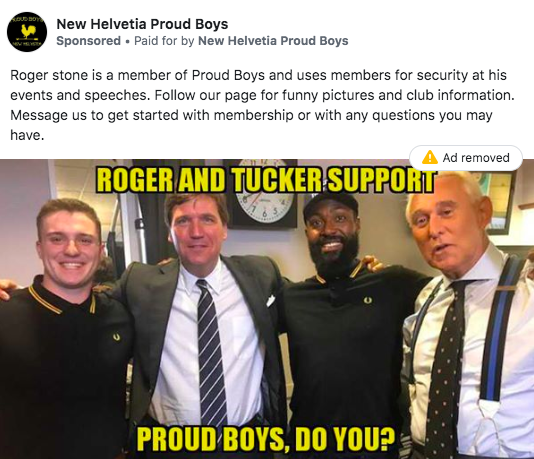The image size is (534, 459).
Task: Click the PROUD BOYS, DO YOU? caption
Action: [x=266, y=439]
